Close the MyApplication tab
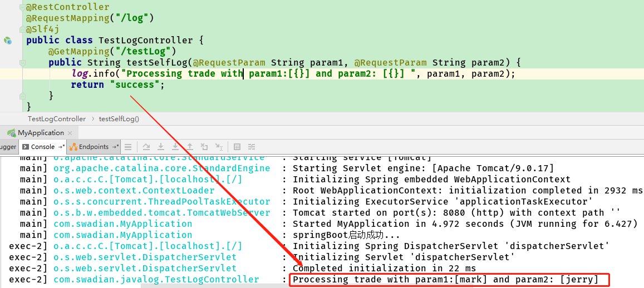This screenshot has height=288, width=644. (70, 133)
